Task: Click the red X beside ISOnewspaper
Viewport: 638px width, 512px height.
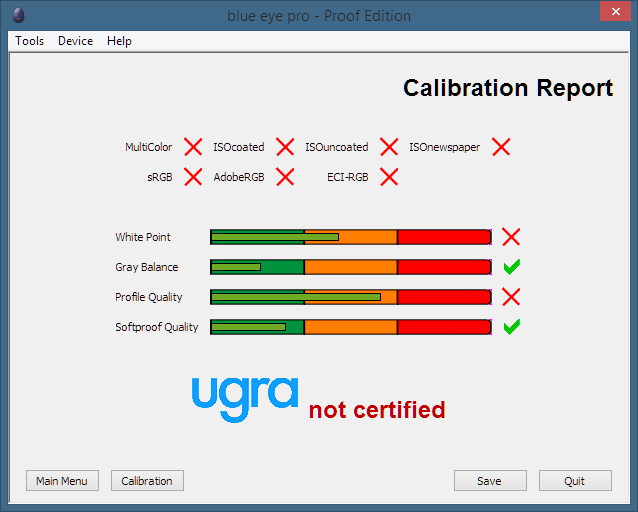Action: click(501, 147)
